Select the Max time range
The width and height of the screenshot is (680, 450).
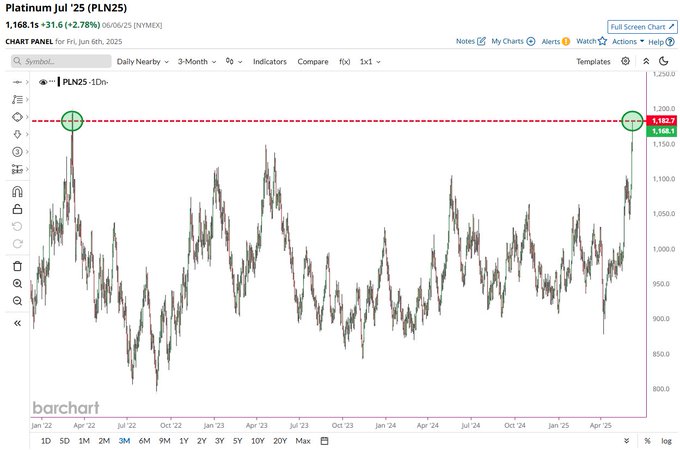click(303, 441)
